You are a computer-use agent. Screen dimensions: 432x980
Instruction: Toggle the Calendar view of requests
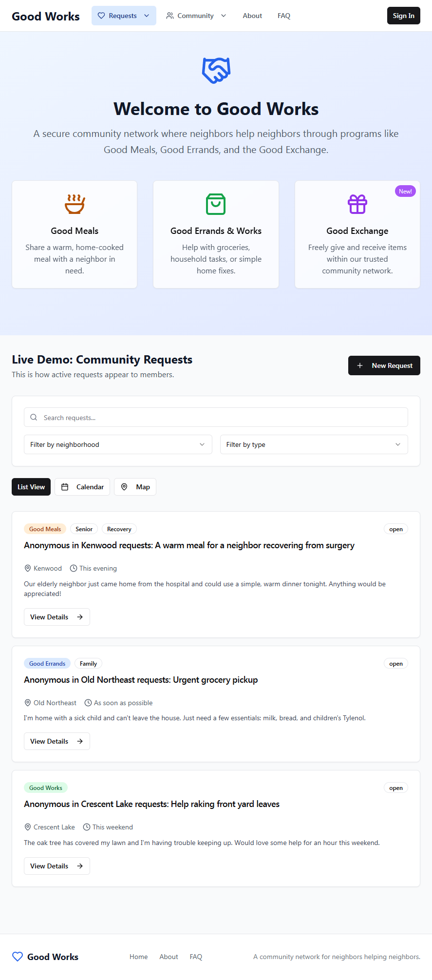coord(82,487)
